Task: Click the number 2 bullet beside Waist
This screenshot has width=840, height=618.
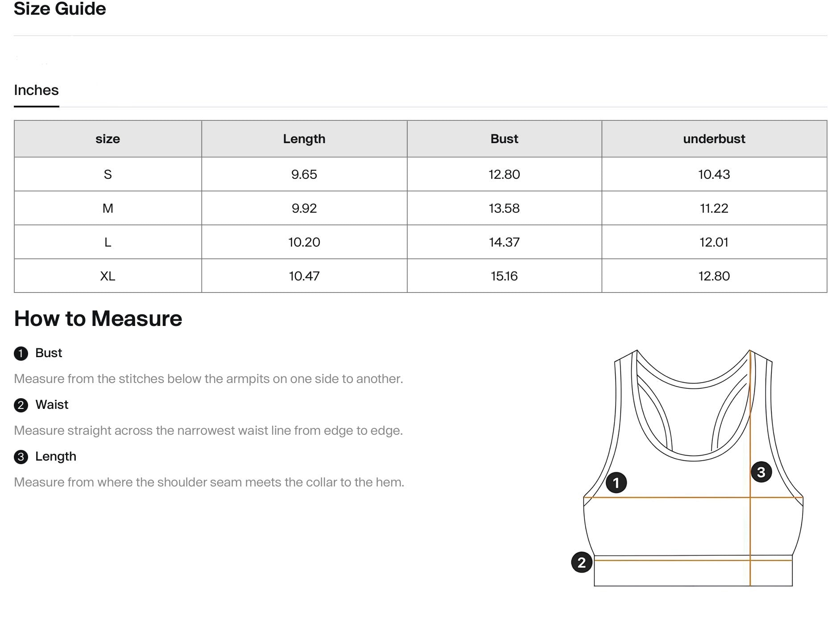Action: 21,405
